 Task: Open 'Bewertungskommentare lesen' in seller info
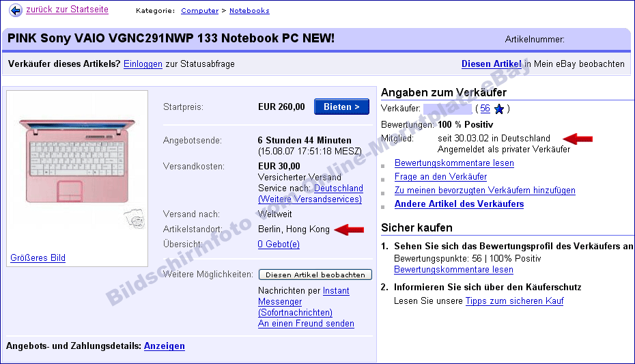[x=454, y=163]
